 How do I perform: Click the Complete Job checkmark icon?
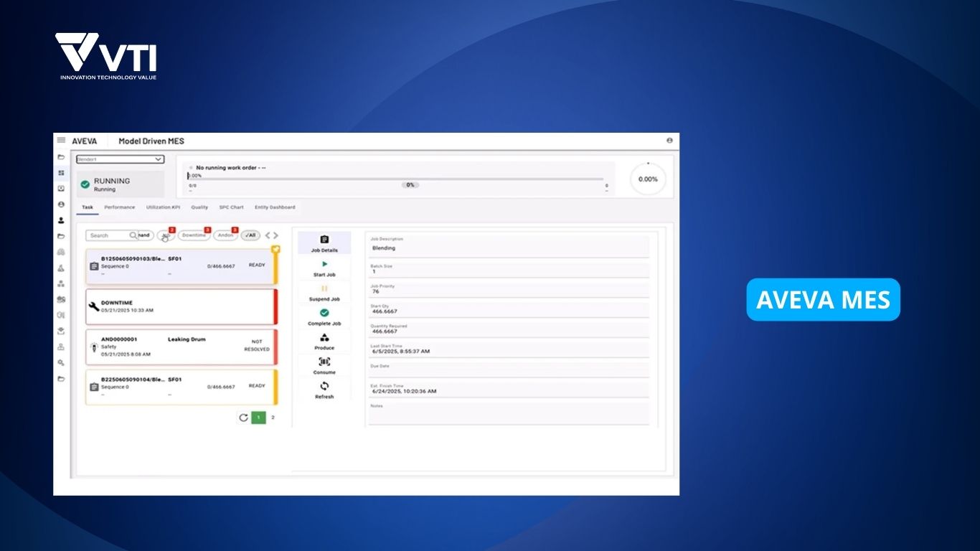324,314
